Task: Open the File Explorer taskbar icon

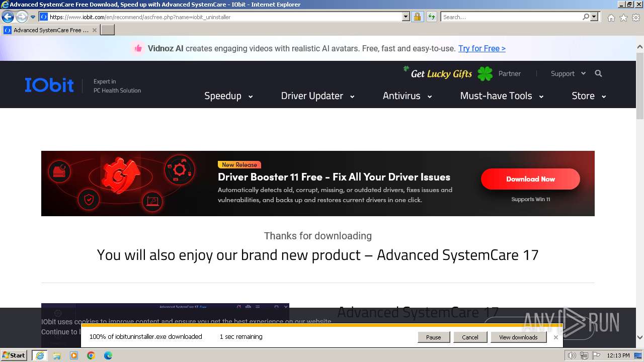Action: [x=57, y=355]
